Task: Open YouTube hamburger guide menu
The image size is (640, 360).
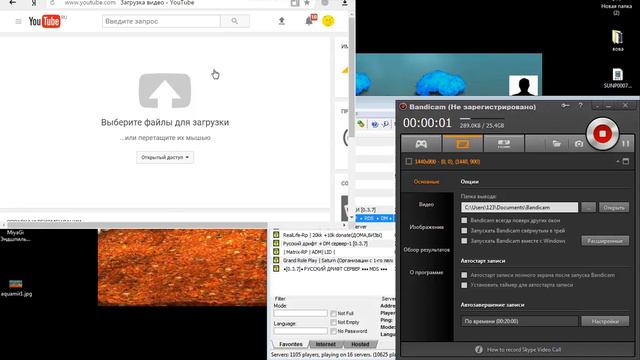Action: click(18, 21)
